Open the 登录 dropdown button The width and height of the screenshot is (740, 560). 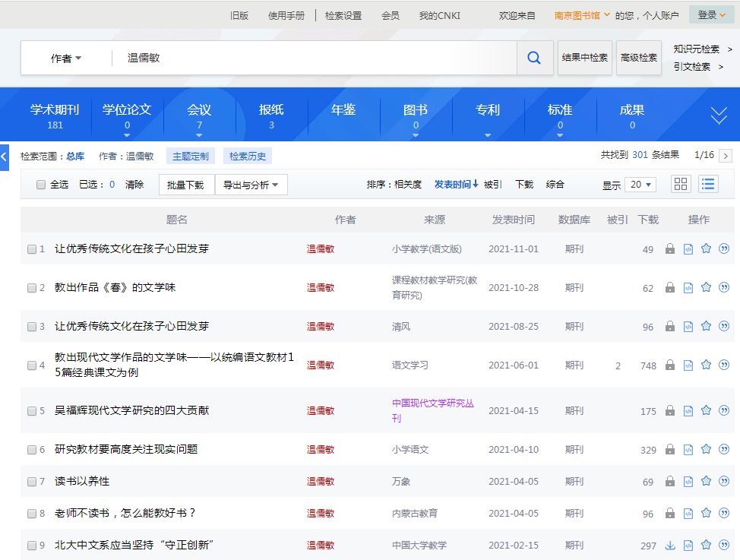coord(711,15)
